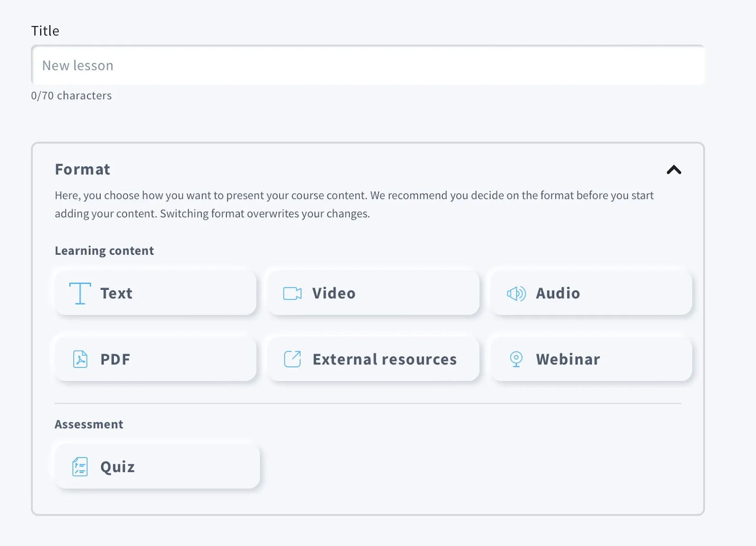Click the External resources arrow icon
The image size is (756, 546).
point(292,359)
